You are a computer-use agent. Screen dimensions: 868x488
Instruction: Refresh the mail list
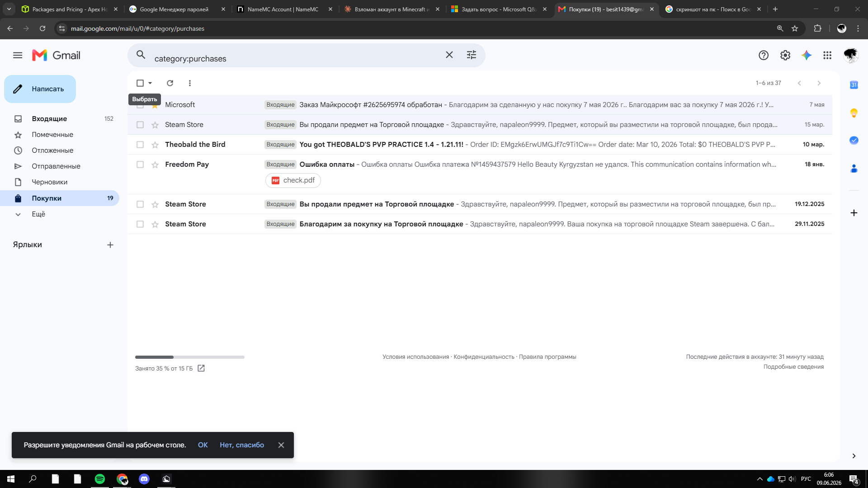170,83
